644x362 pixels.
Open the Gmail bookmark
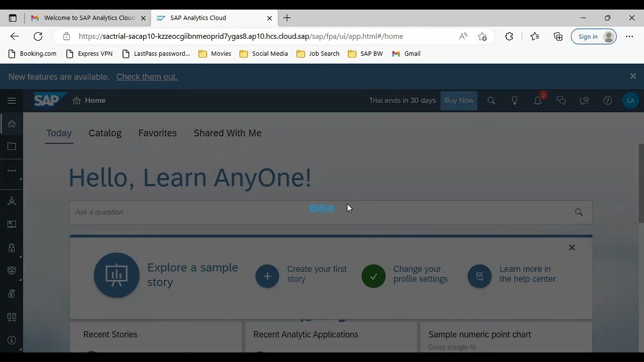406,54
